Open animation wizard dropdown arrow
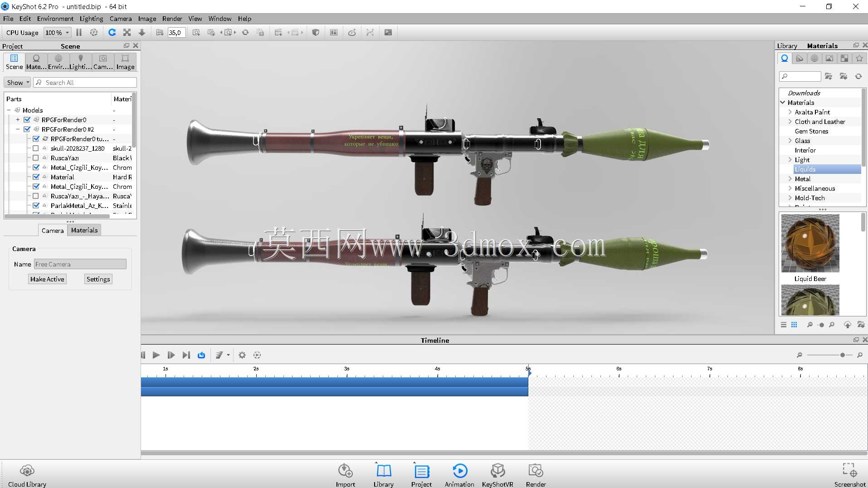 coord(228,355)
